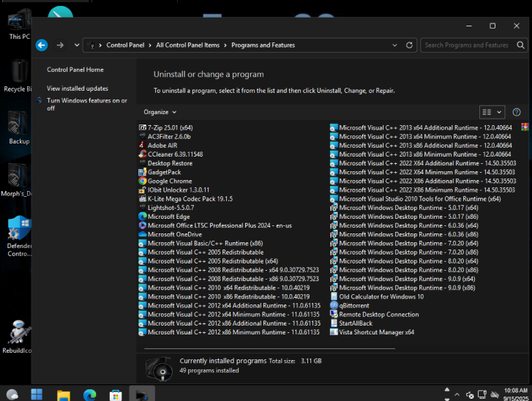Select Microsoft Visual Basic/C++ Runtime (x86)
Screen dimensions: 532x401
click(201, 243)
